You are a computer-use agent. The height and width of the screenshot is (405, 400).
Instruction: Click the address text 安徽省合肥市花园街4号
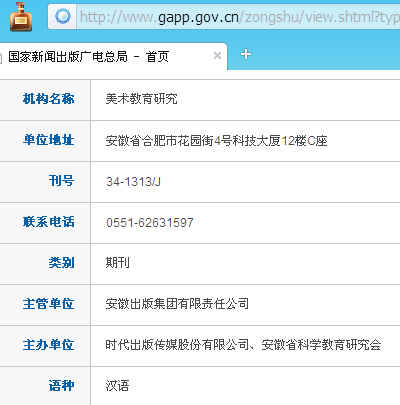[x=169, y=141]
